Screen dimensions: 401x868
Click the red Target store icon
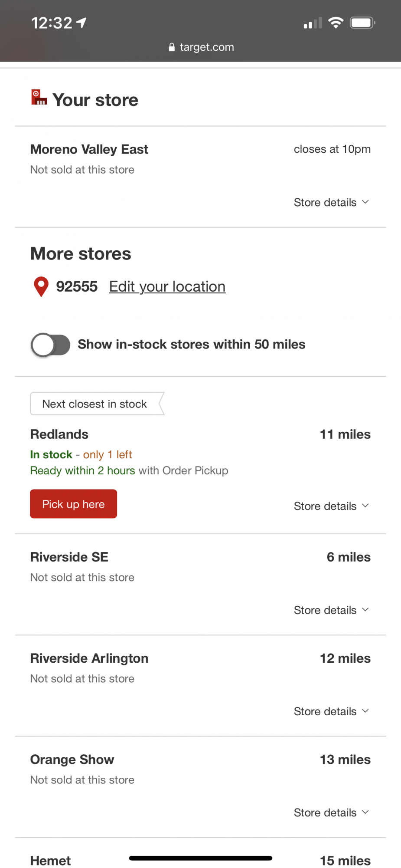click(39, 98)
